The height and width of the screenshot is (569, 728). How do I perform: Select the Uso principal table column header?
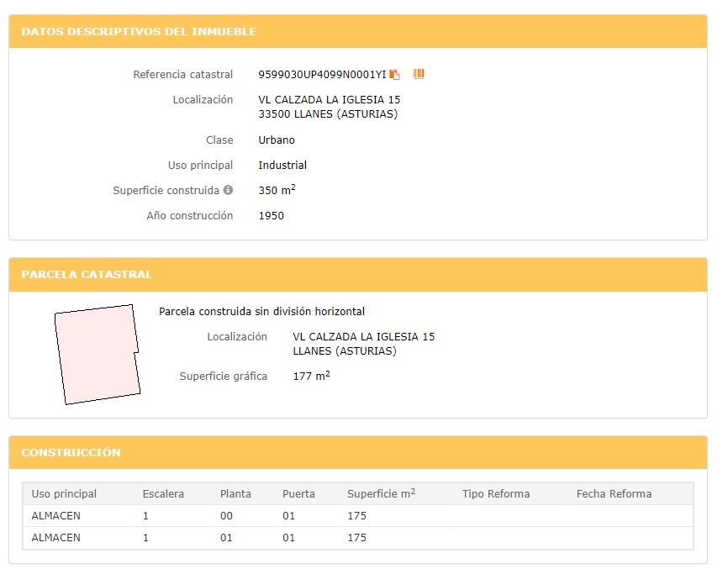click(x=64, y=494)
